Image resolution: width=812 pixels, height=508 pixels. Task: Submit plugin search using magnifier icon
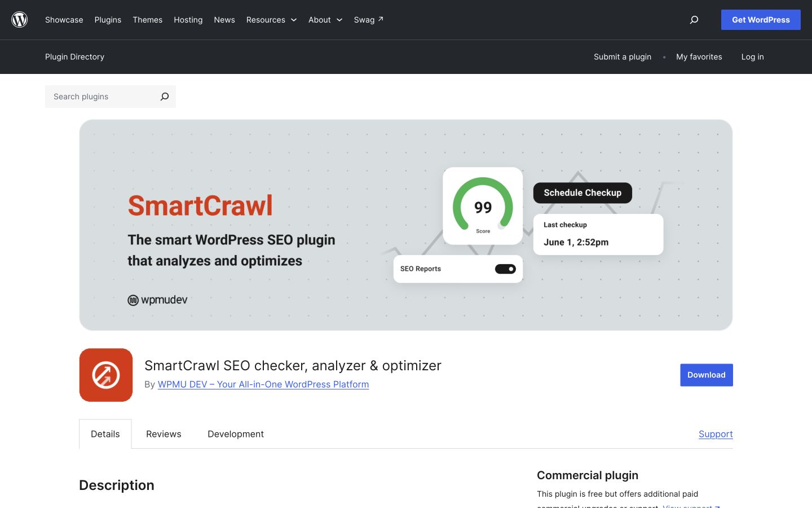(x=165, y=97)
